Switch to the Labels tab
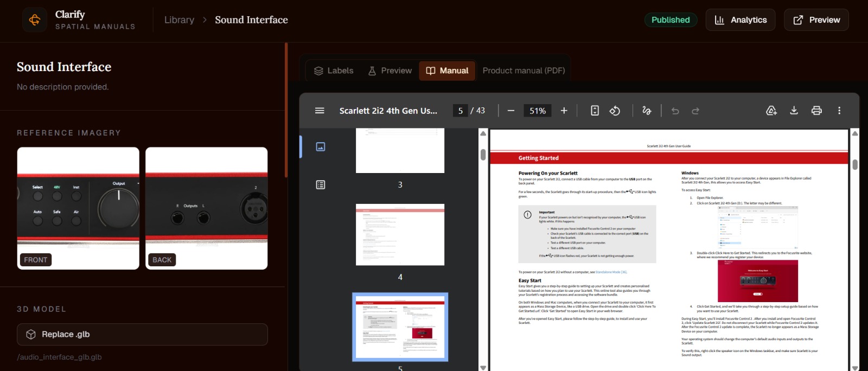Image resolution: width=868 pixels, height=371 pixels. (334, 71)
